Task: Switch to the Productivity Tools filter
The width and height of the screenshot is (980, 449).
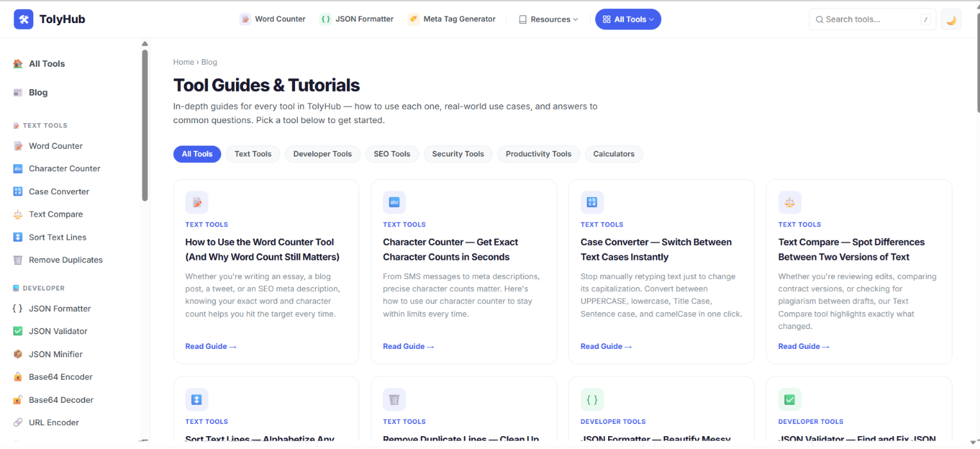Action: tap(538, 154)
